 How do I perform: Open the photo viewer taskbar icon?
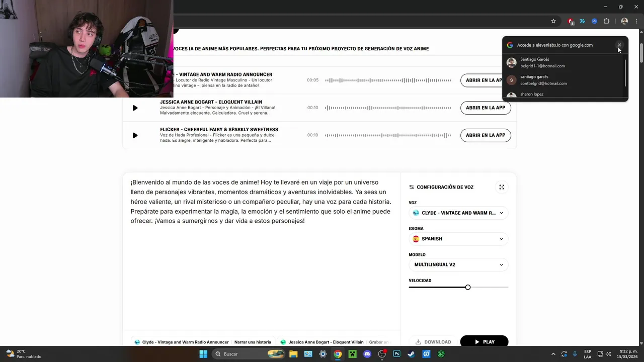tap(308, 354)
